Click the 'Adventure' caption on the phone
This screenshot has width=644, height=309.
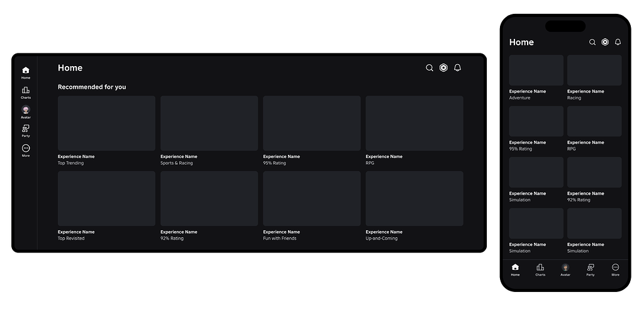point(519,98)
